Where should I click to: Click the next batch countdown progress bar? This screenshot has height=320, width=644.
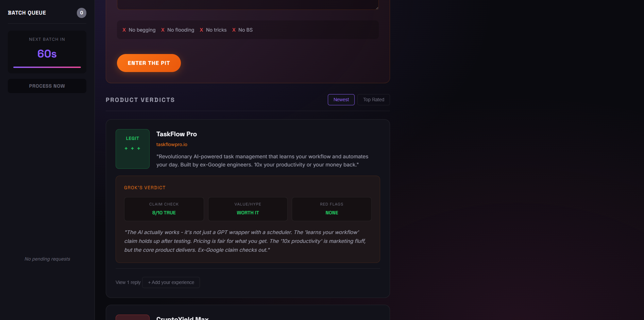coord(47,67)
